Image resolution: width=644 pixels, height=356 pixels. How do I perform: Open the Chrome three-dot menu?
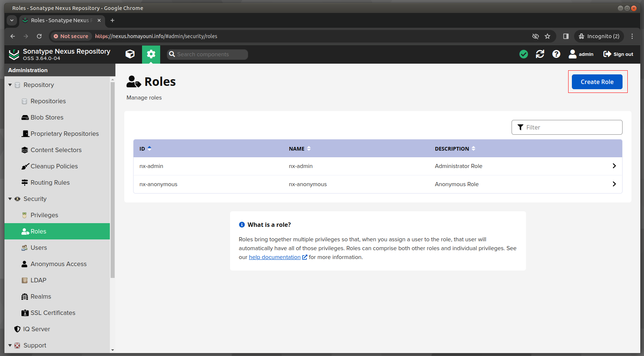632,36
